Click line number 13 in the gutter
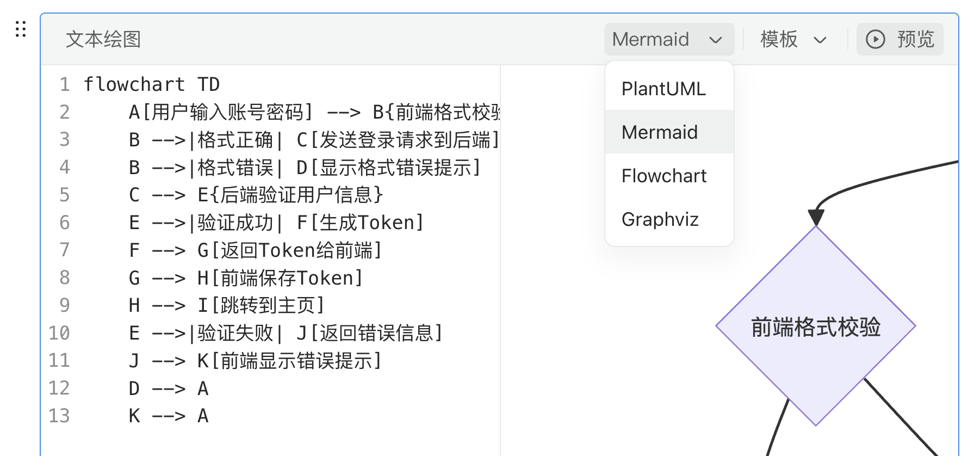Image resolution: width=980 pixels, height=456 pixels. coord(59,416)
